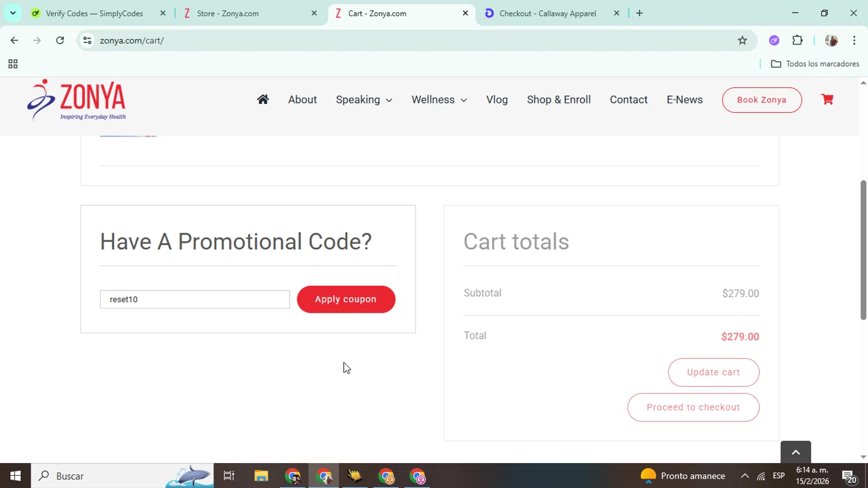
Task: Open the About page
Action: point(303,100)
